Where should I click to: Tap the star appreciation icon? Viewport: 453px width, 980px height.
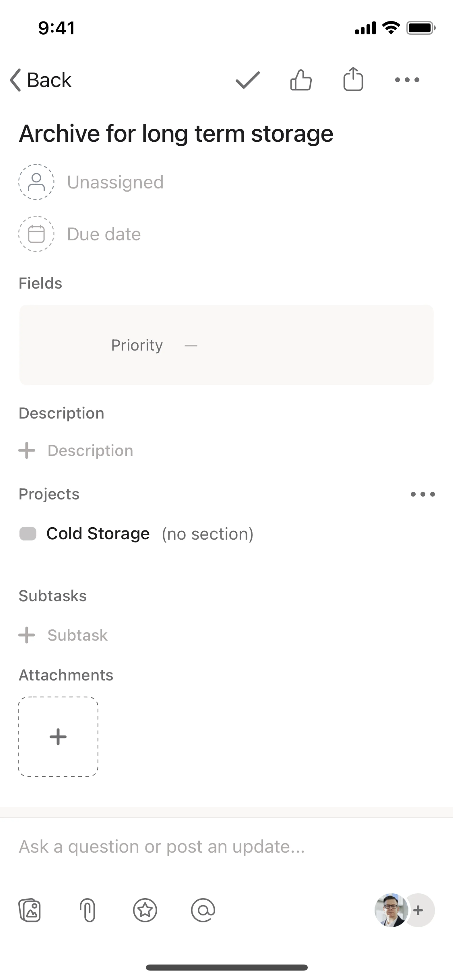(145, 910)
